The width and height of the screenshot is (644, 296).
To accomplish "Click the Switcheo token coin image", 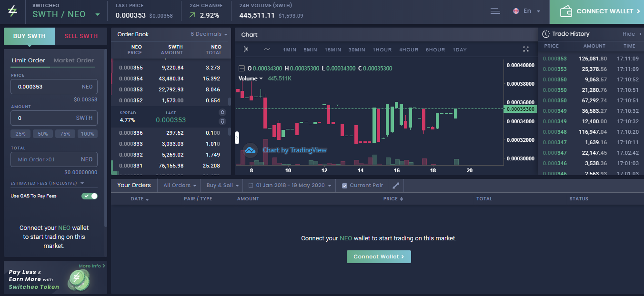I will 79,279.
